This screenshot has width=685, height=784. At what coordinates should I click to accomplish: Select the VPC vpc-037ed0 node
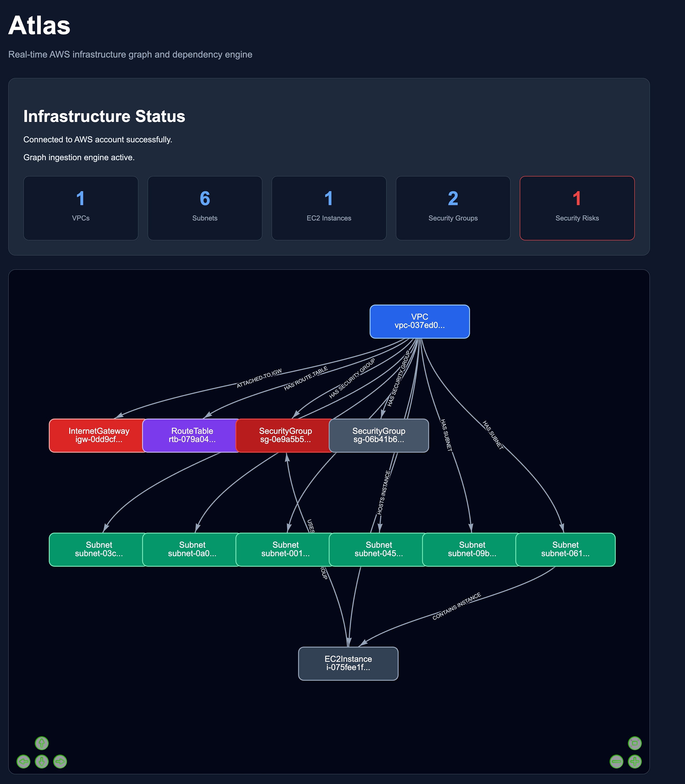point(419,321)
